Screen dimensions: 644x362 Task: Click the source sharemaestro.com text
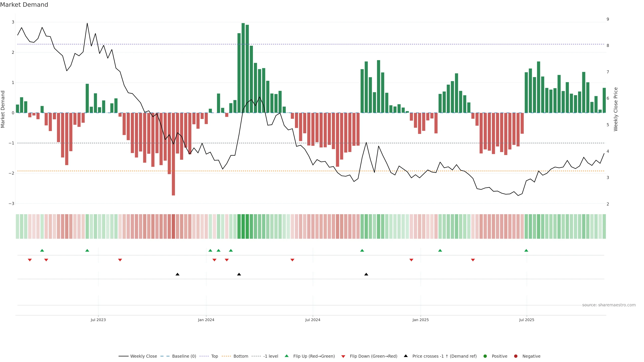tap(609, 305)
